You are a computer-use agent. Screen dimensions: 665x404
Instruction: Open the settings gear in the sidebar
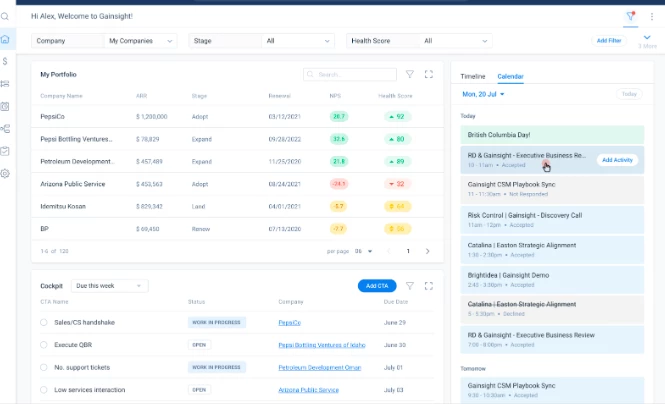click(5, 173)
